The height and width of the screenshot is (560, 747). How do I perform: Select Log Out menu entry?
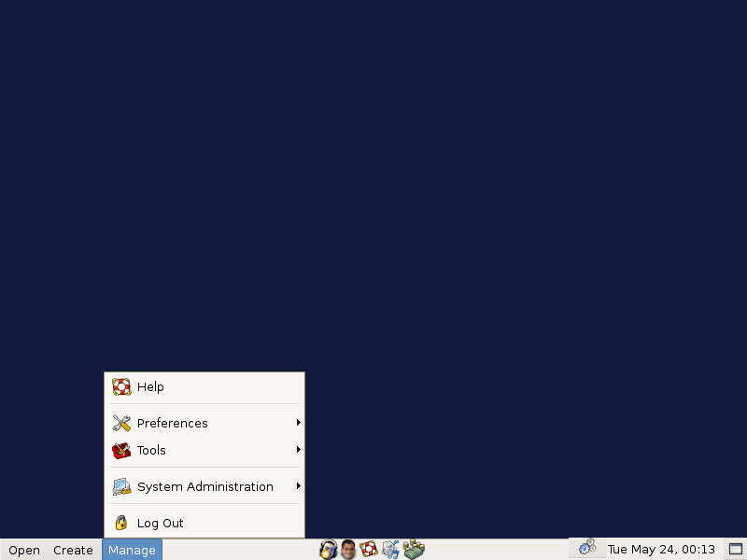coord(160,523)
